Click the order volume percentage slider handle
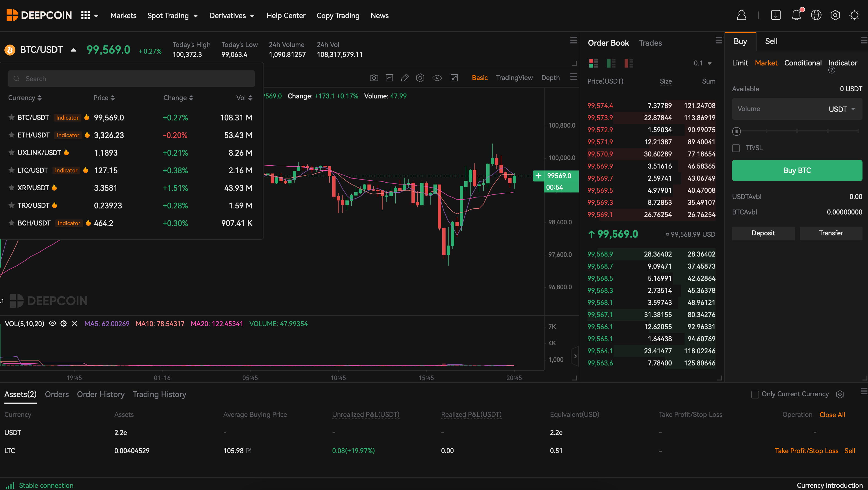This screenshot has height=490, width=868. [x=736, y=131]
